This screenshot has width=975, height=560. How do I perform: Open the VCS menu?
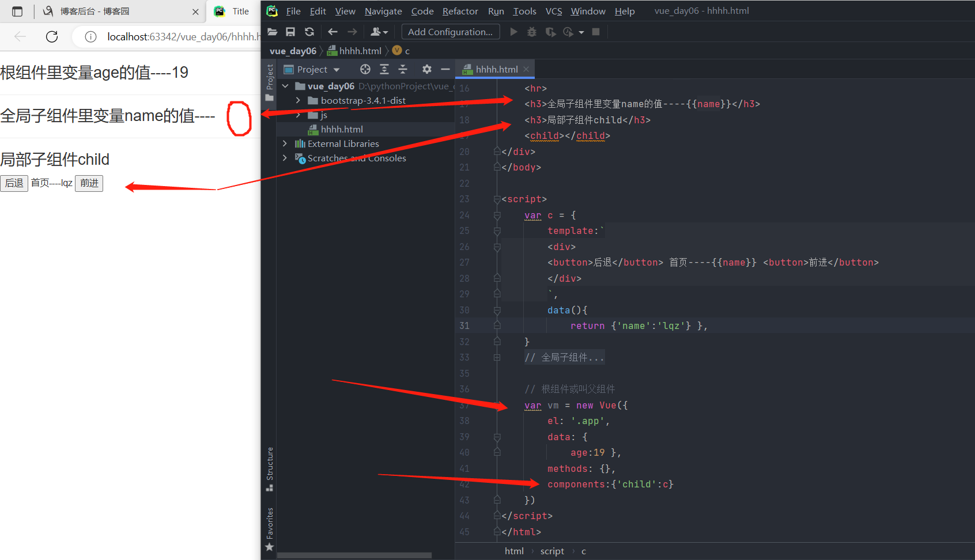click(x=554, y=11)
